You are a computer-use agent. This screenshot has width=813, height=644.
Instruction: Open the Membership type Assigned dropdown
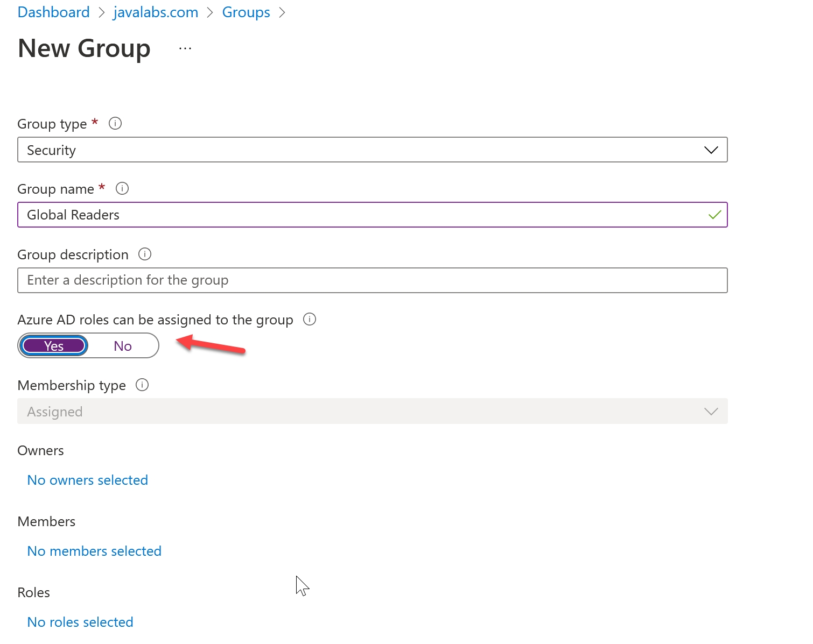coord(373,411)
